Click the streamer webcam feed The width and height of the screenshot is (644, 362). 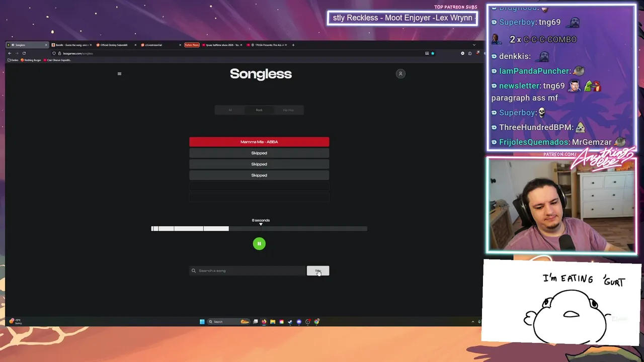[561, 205]
